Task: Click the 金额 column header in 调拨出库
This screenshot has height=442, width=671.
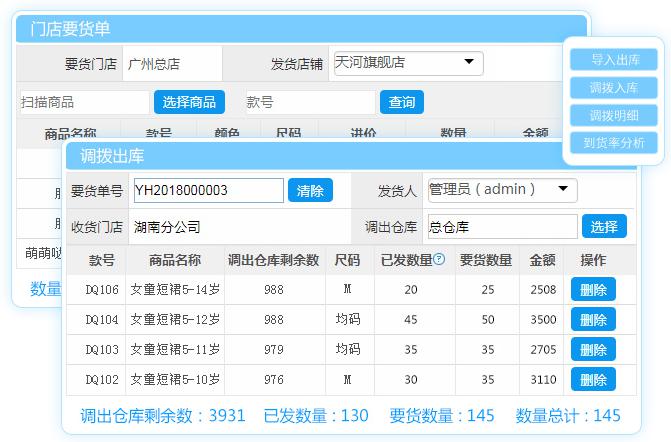Action: coord(542,260)
